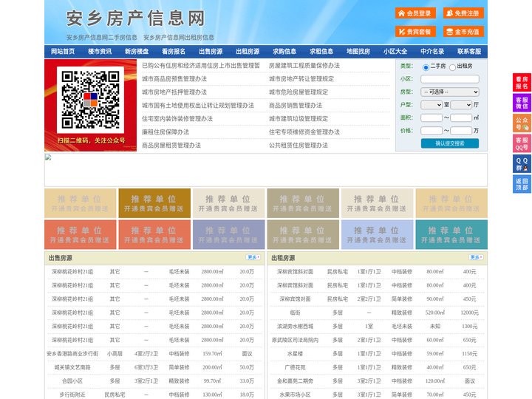The height and width of the screenshot is (399, 532).
Task: Click 更多 in the 出租房源 panel
Action: click(x=476, y=258)
